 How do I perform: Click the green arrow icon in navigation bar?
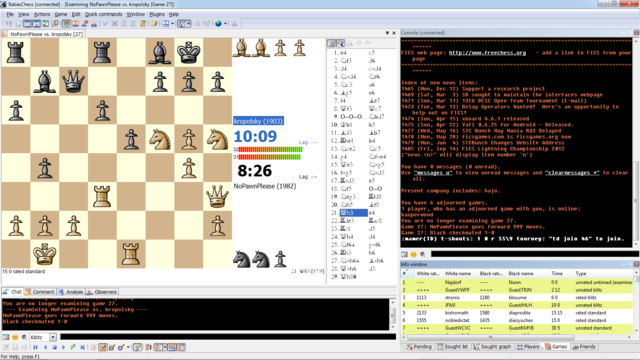(73, 347)
